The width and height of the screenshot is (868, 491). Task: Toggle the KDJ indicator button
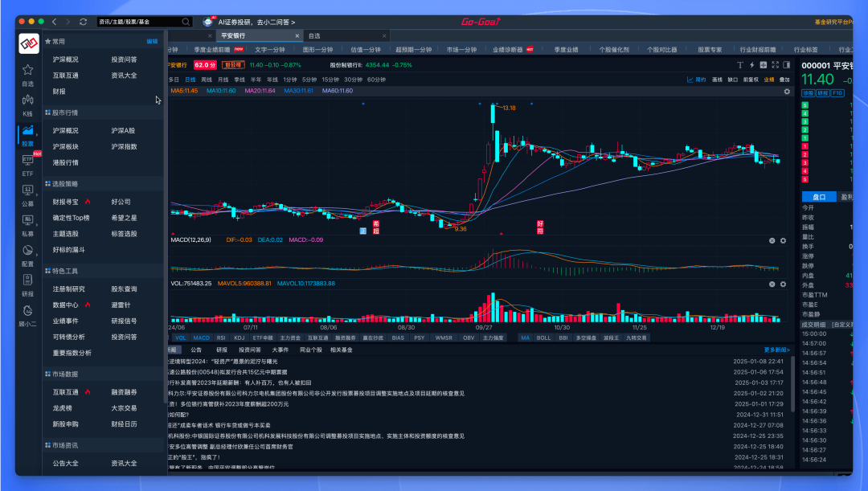(240, 338)
